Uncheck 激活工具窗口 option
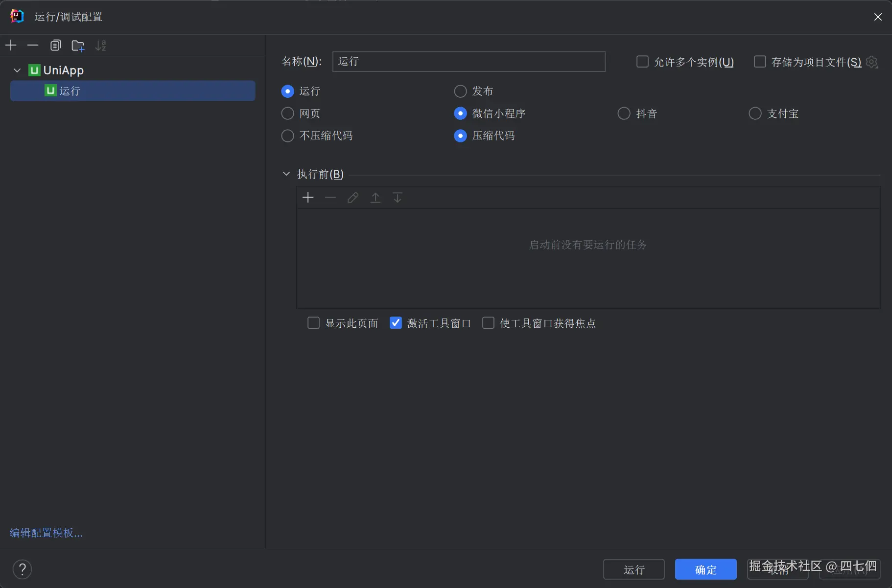The width and height of the screenshot is (892, 588). pyautogui.click(x=396, y=322)
